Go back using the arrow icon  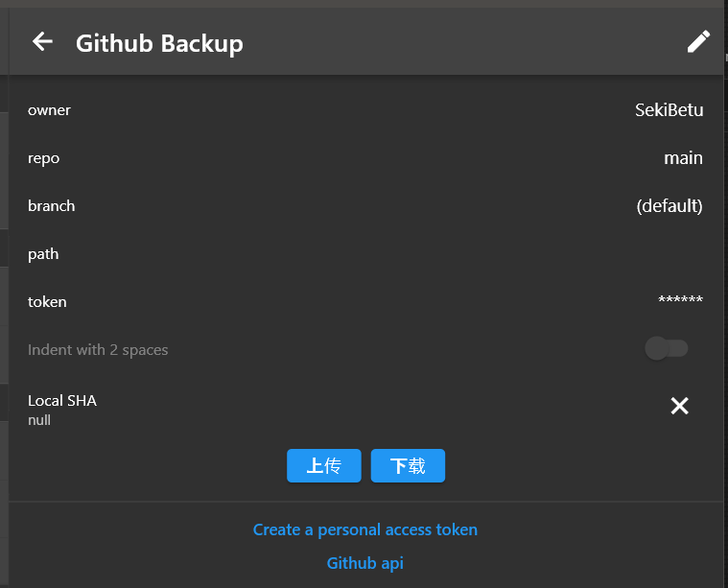pos(42,42)
